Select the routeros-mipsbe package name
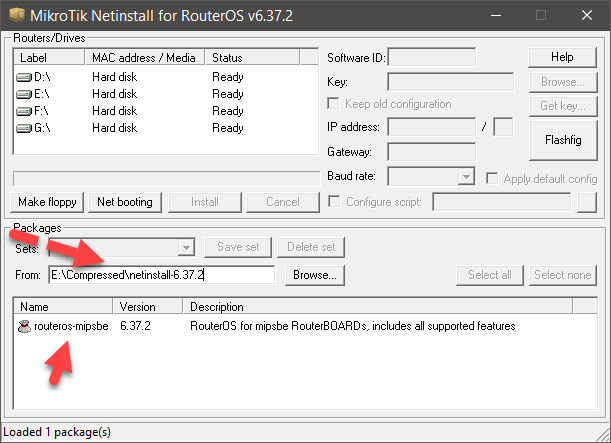 tap(71, 326)
